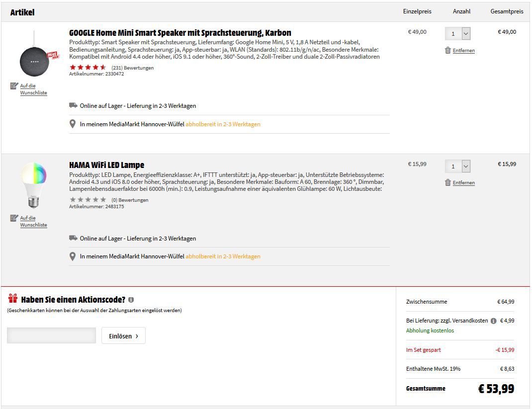Click the Einlösen button
The image size is (532, 409).
(123, 336)
